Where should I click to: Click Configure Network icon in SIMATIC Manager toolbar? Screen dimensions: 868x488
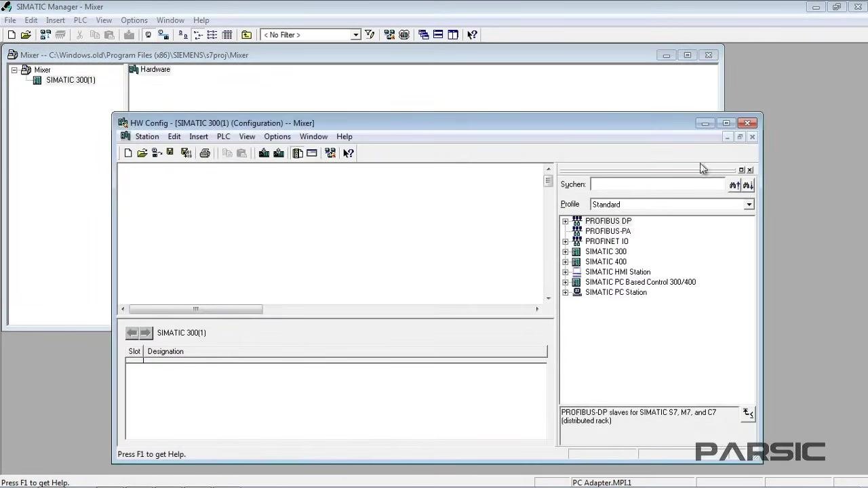pyautogui.click(x=389, y=35)
